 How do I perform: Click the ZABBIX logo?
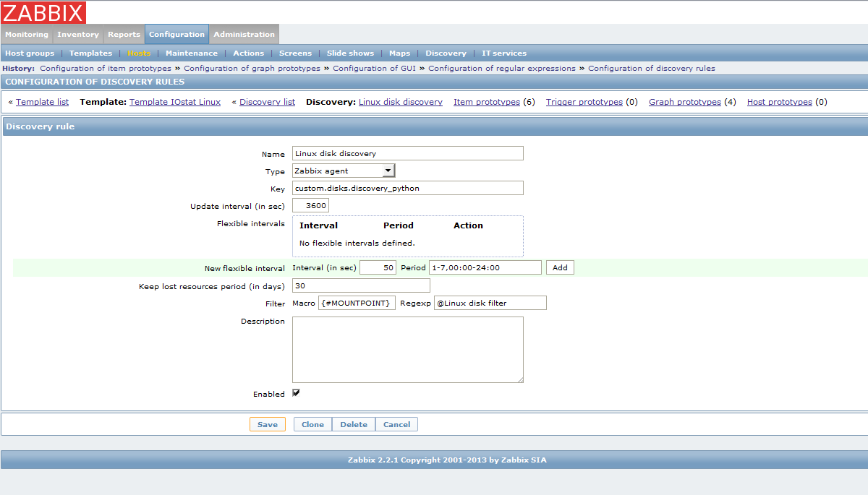click(x=44, y=12)
